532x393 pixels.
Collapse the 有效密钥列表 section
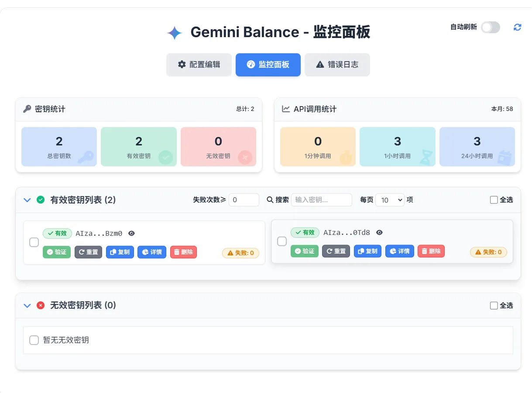click(x=27, y=200)
